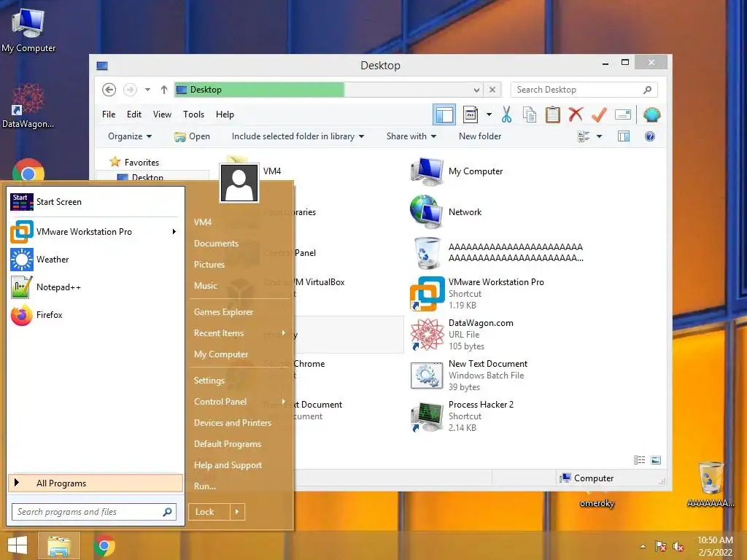
Task: Launch Notepad++ from the start menu
Action: [x=96, y=287]
